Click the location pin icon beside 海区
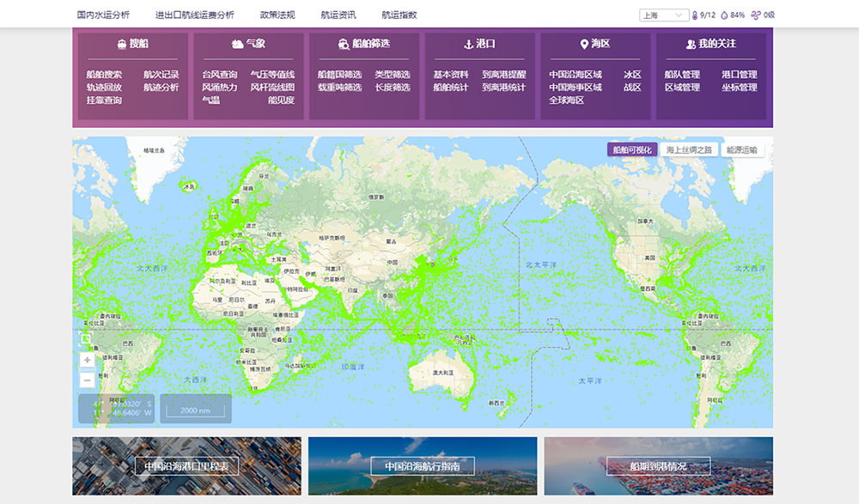This screenshot has height=504, width=859. coord(583,44)
